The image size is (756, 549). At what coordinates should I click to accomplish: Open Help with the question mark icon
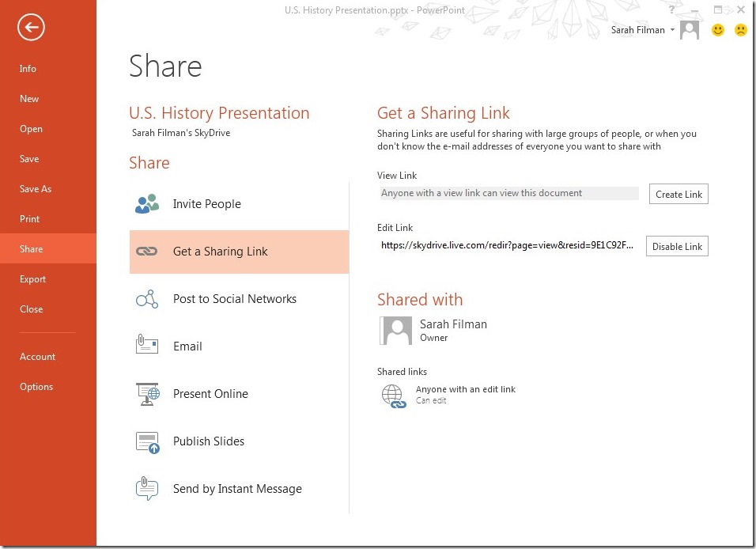(x=671, y=9)
